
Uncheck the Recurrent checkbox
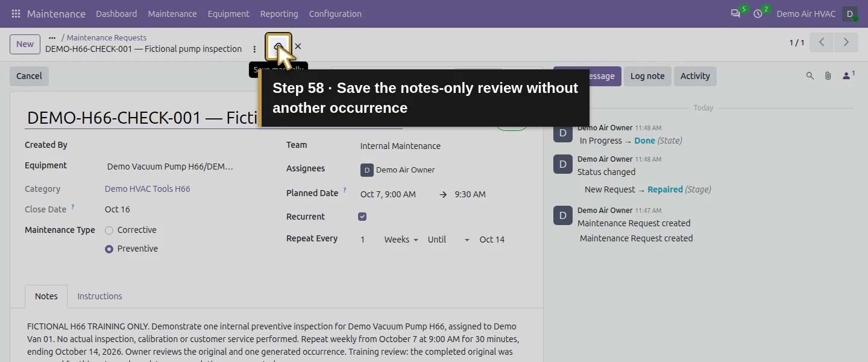click(x=362, y=217)
